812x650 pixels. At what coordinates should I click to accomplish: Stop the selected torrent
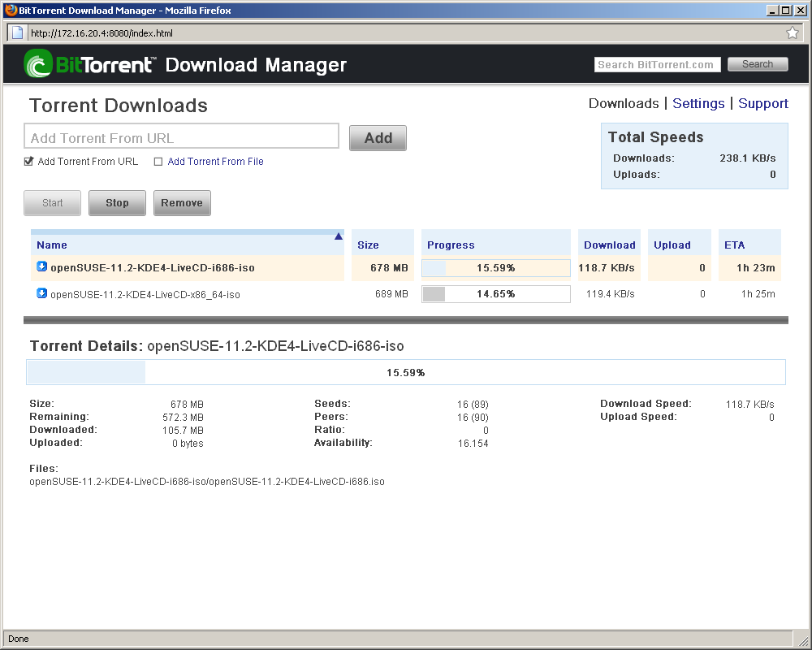(x=117, y=202)
